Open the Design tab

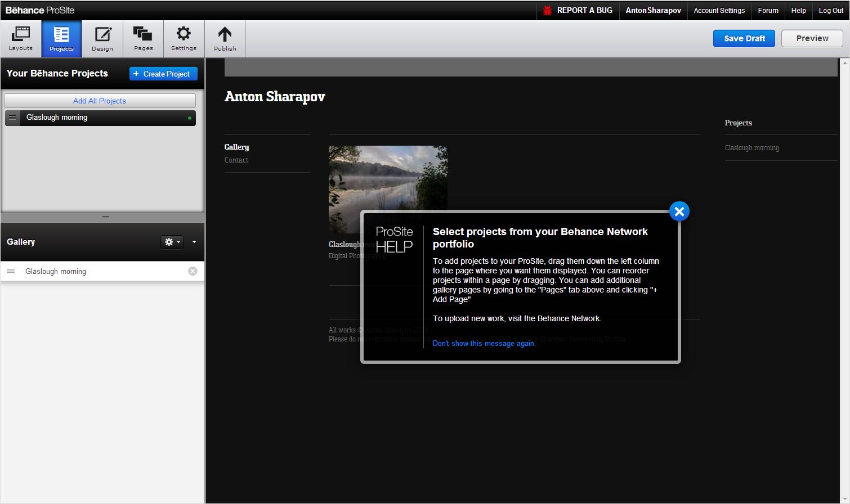click(x=102, y=39)
